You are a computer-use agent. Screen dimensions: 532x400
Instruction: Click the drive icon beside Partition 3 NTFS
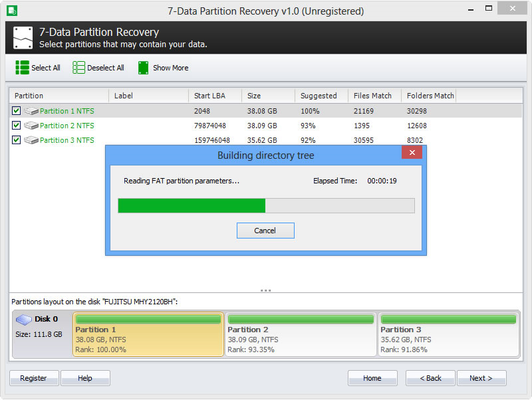[31, 140]
